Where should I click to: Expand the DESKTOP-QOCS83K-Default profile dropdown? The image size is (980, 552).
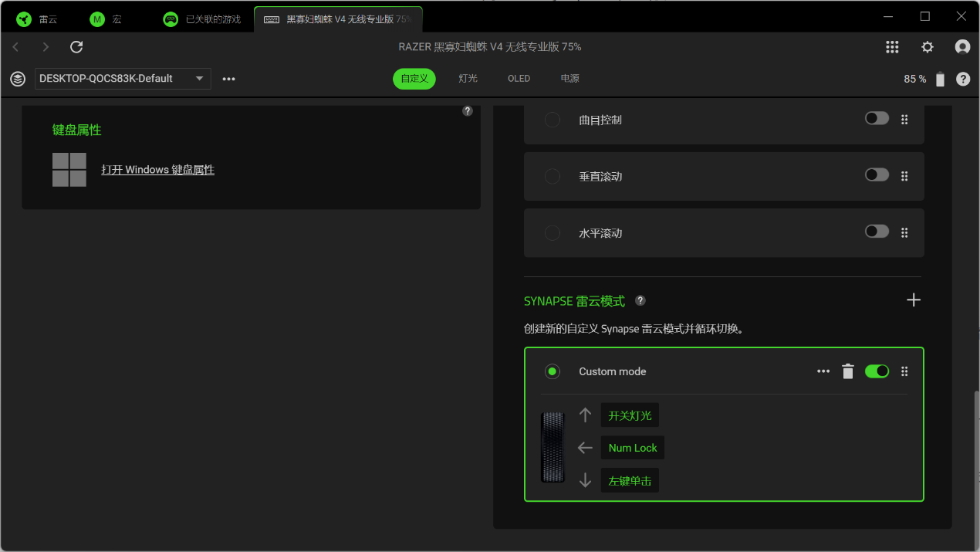point(123,79)
